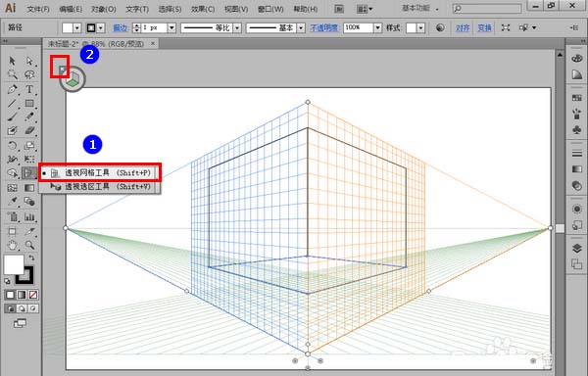Open the 编辑(E) menu
588x376 pixels.
click(71, 9)
